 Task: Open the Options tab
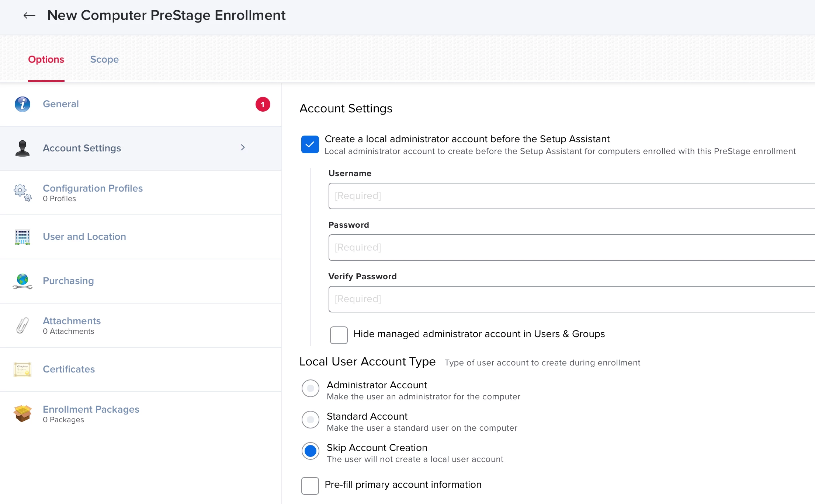coord(46,59)
